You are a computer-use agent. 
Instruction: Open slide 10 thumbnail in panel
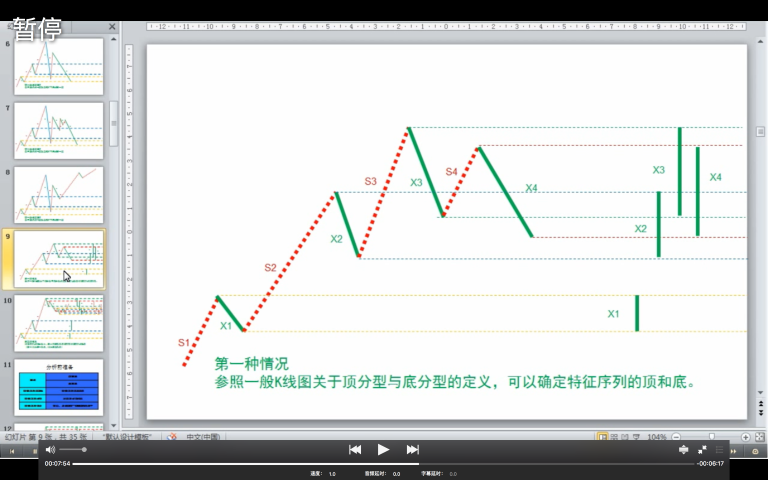[58, 323]
